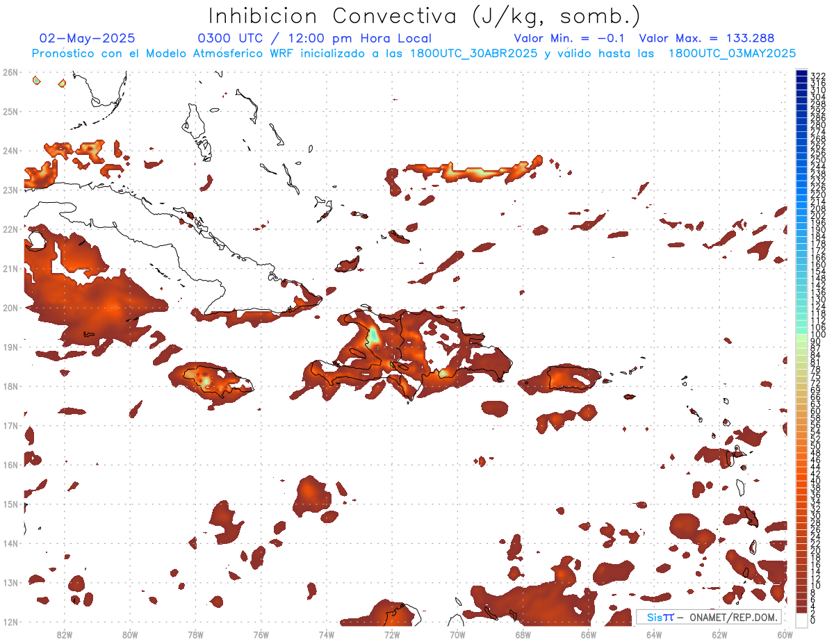This screenshot has height=644, width=834.
Task: Click the 80W longitude label
Action: (129, 634)
